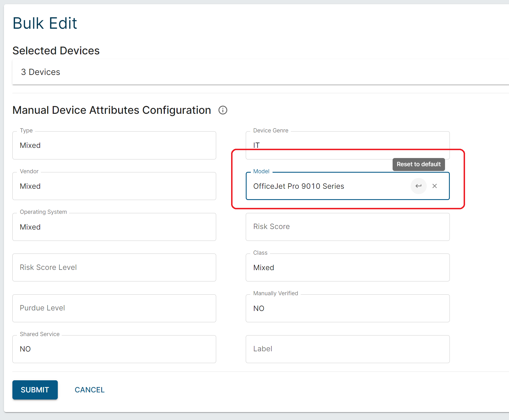Clear the Model field with X icon

coord(435,186)
